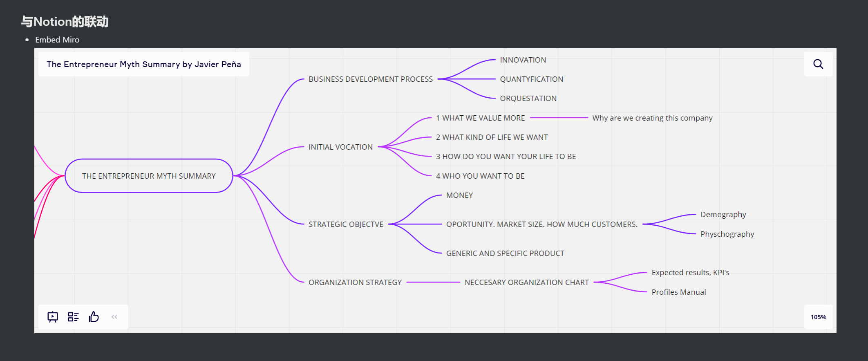This screenshot has height=361, width=868.
Task: Select the INNOVATION node
Action: click(523, 60)
